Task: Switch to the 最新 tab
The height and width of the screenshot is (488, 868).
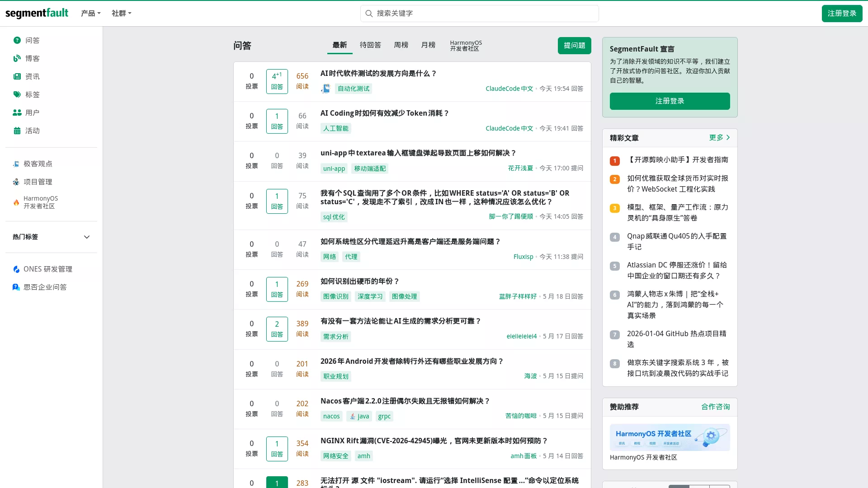Action: tap(340, 45)
